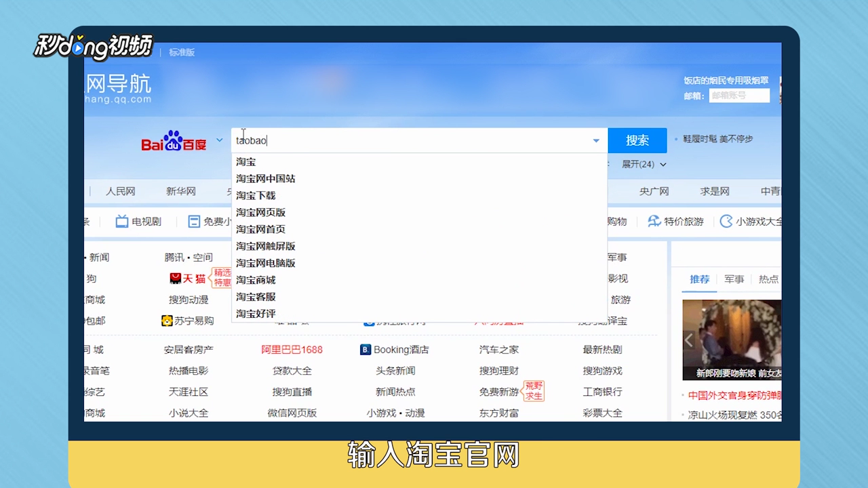The width and height of the screenshot is (868, 488).
Task: Open the 最新热剧 link
Action: [x=602, y=350]
